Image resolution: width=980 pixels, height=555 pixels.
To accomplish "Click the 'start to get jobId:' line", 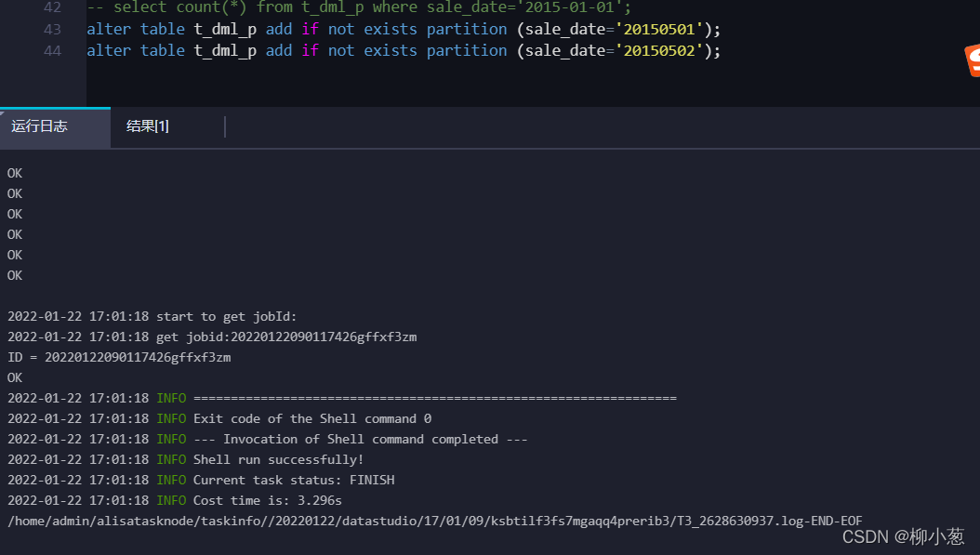I will [152, 316].
